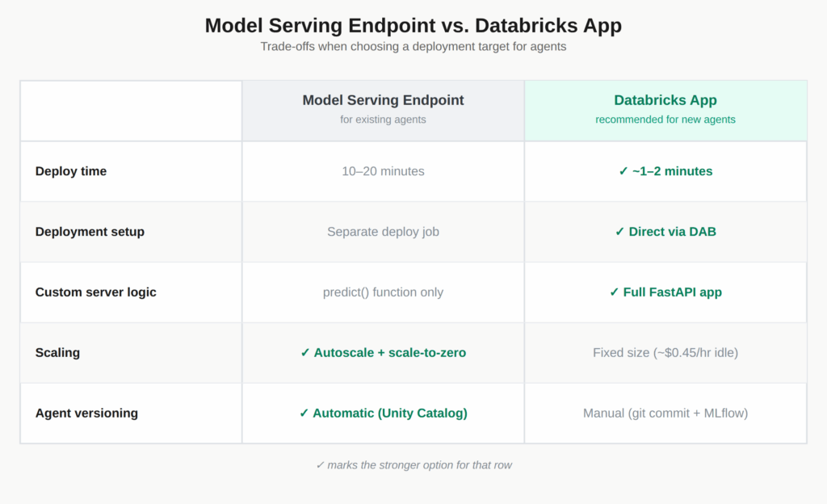The width and height of the screenshot is (827, 504).
Task: Click the 'Autoscale + scale-to-zero' cell
Action: pyautogui.click(x=383, y=353)
